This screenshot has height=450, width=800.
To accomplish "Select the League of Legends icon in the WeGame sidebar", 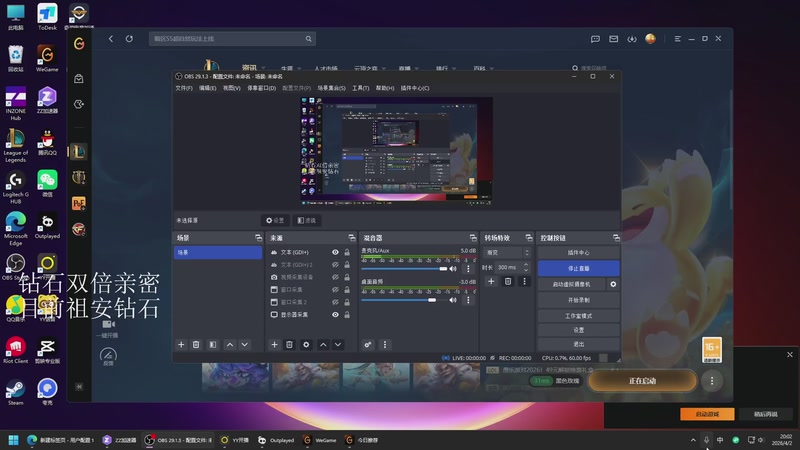I will point(79,152).
